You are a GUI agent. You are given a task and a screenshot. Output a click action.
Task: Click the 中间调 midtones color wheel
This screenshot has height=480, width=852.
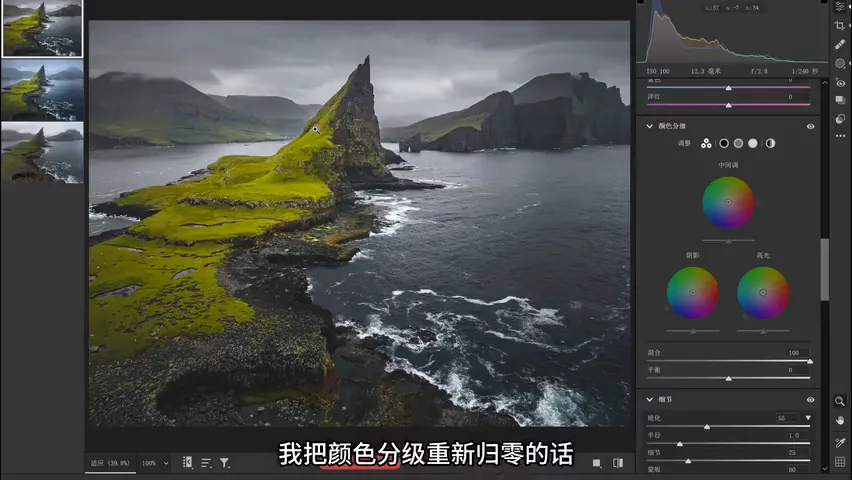coord(728,202)
